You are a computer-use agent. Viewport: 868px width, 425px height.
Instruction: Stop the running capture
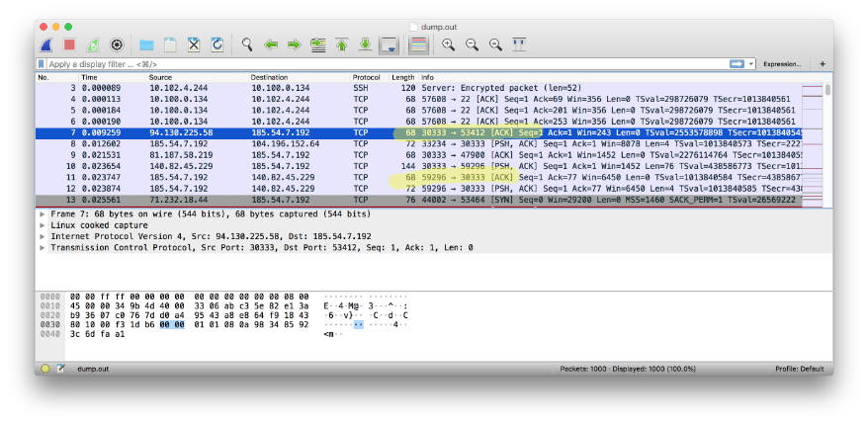click(69, 44)
